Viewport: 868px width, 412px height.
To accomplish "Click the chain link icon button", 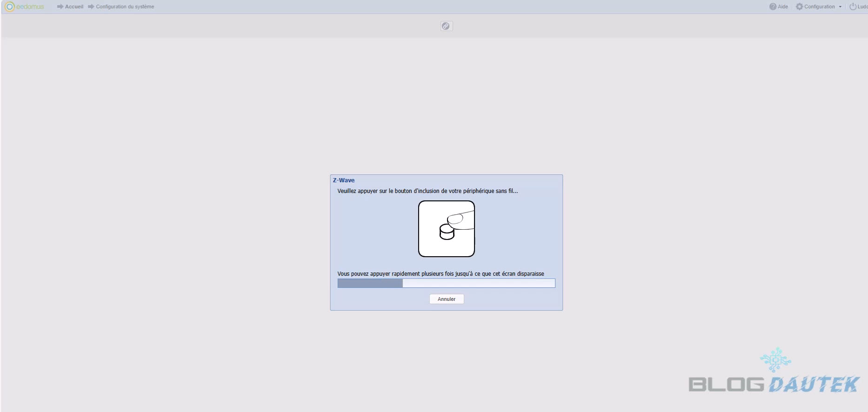I will (446, 26).
